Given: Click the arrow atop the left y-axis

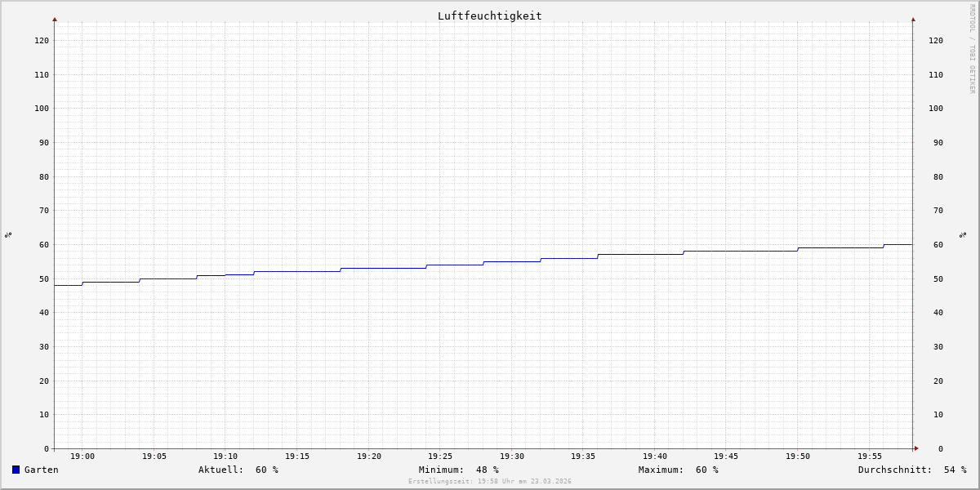Looking at the screenshot, I should 55,19.
